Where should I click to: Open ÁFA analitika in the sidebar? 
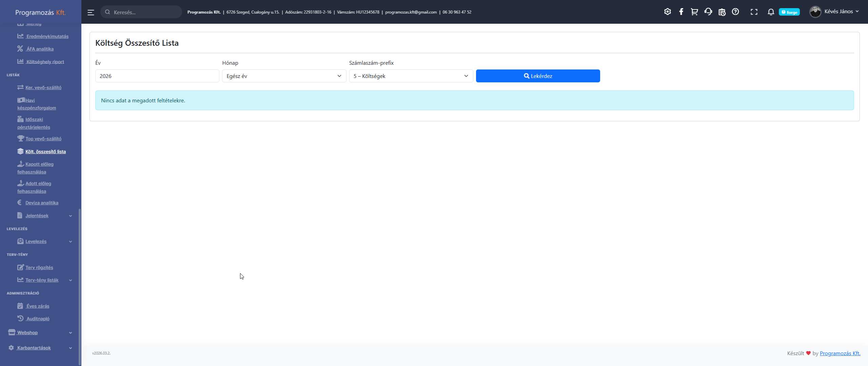point(40,49)
